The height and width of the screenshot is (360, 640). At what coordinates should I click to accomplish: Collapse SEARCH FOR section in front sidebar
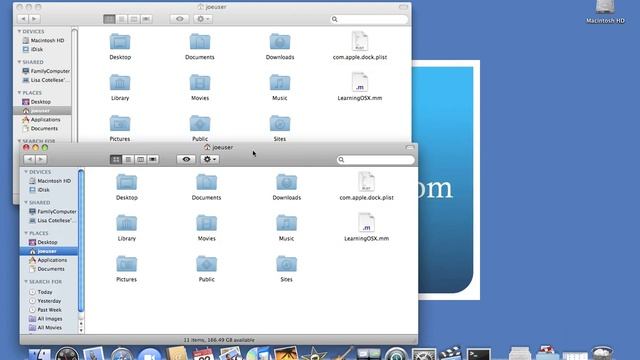26,282
